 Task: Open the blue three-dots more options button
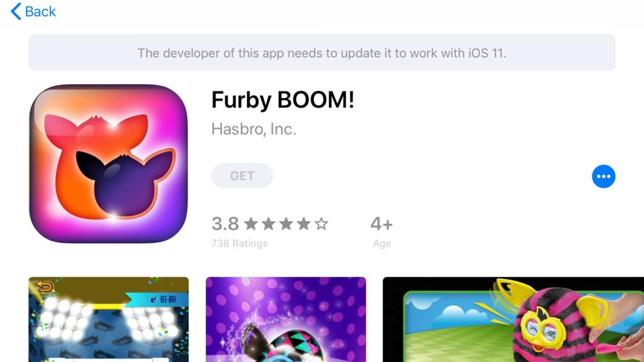[603, 177]
